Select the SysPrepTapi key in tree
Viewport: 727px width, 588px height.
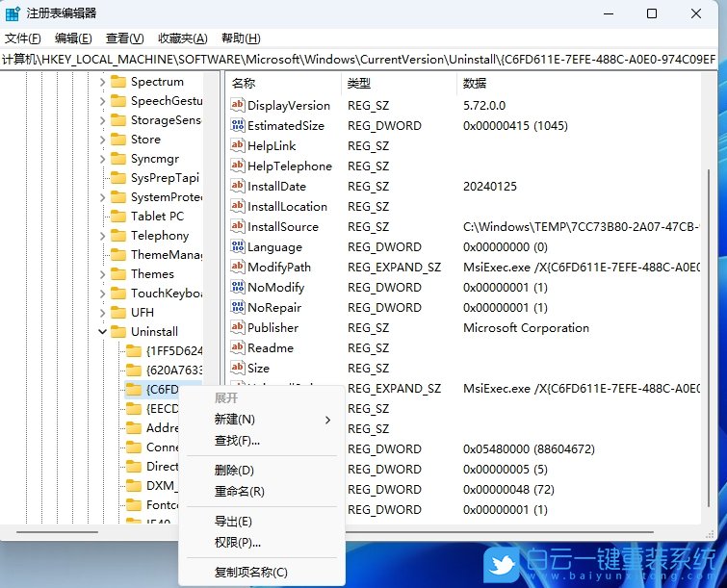[x=165, y=177]
